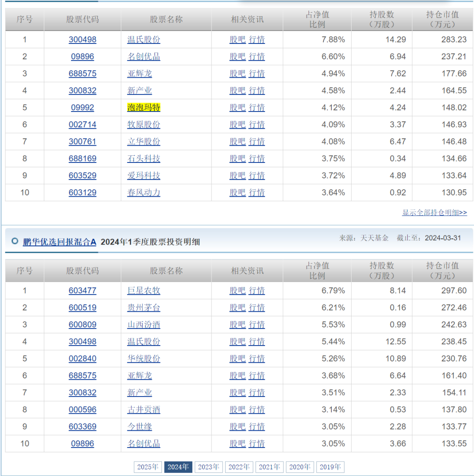Open 股吧 link for 泡泡玛特
This screenshot has height=476, width=474.
pyautogui.click(x=237, y=108)
